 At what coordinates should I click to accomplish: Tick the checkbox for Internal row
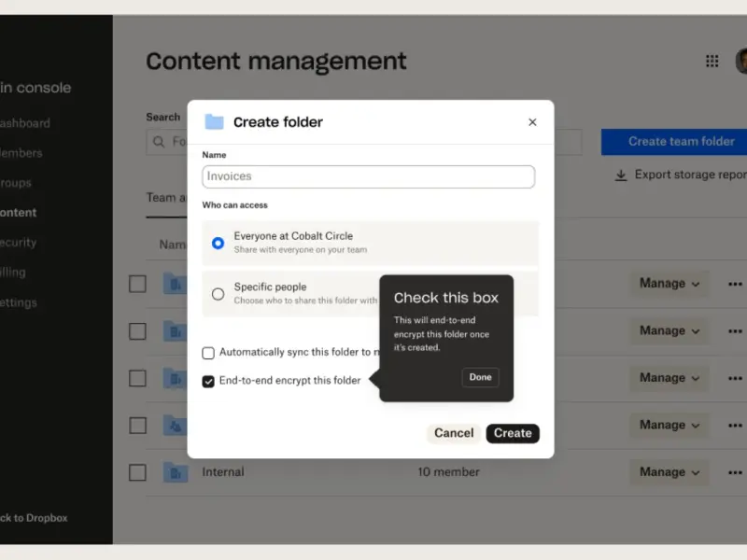click(x=137, y=472)
